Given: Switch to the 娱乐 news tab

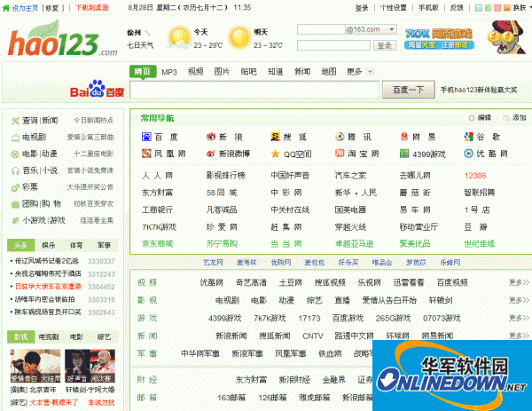Looking at the screenshot, I should point(49,245).
